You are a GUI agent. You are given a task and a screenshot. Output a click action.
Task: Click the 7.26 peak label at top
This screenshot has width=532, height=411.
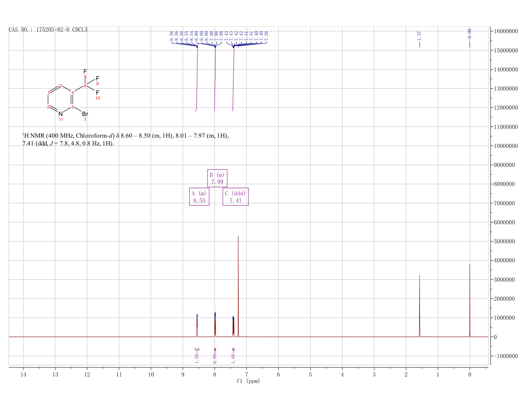[x=266, y=36]
